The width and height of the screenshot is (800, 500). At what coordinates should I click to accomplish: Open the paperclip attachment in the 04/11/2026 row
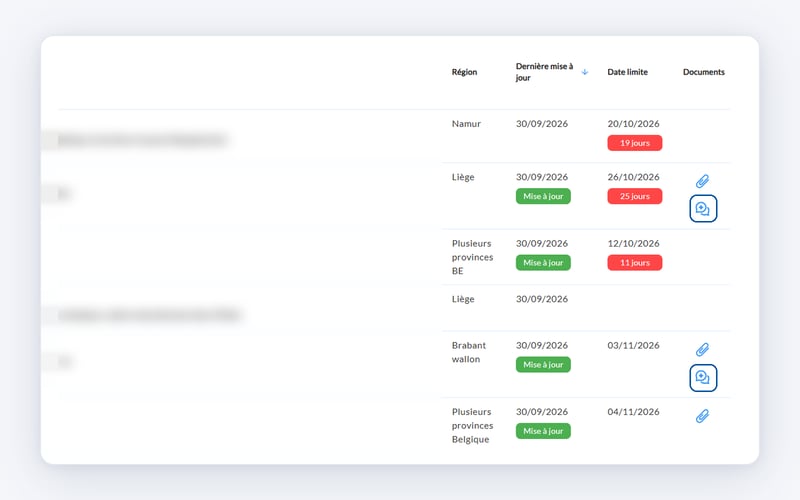point(703,416)
